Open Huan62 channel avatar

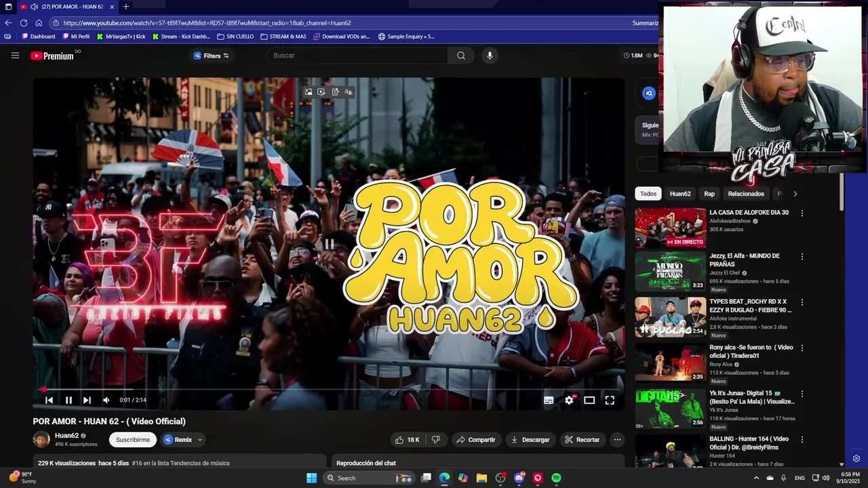(41, 439)
